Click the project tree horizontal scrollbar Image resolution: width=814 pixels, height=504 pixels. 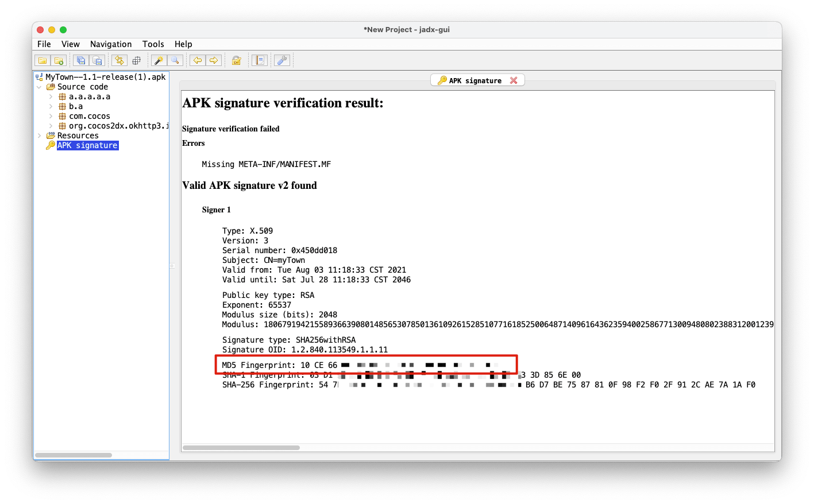coord(74,455)
